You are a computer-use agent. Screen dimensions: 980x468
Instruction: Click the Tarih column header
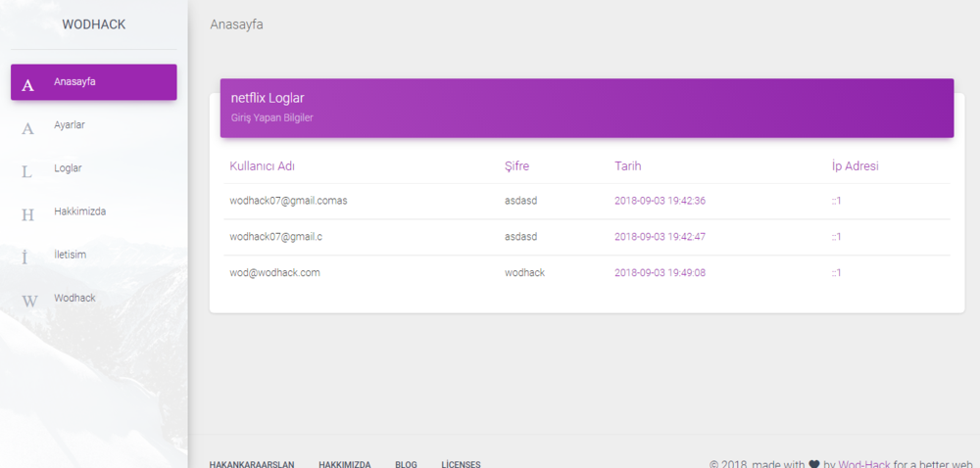(x=627, y=166)
